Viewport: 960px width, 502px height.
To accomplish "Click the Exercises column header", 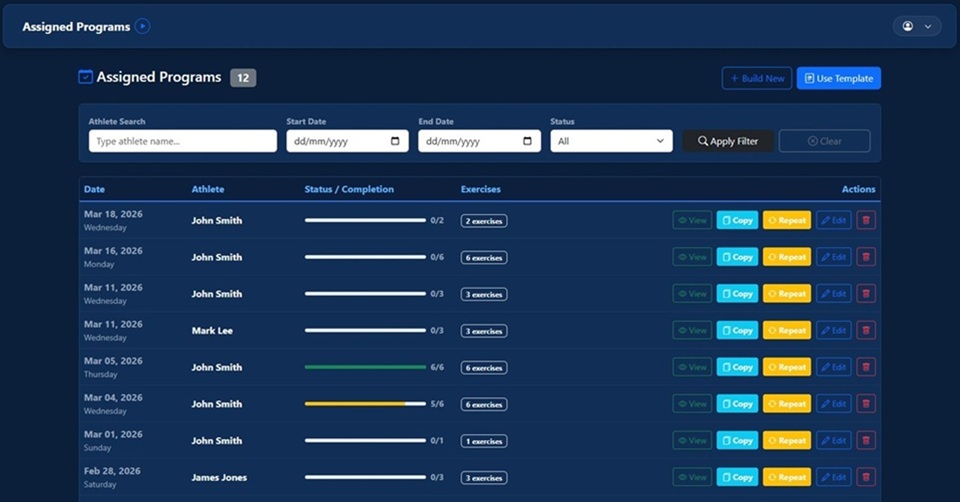I will coord(481,189).
